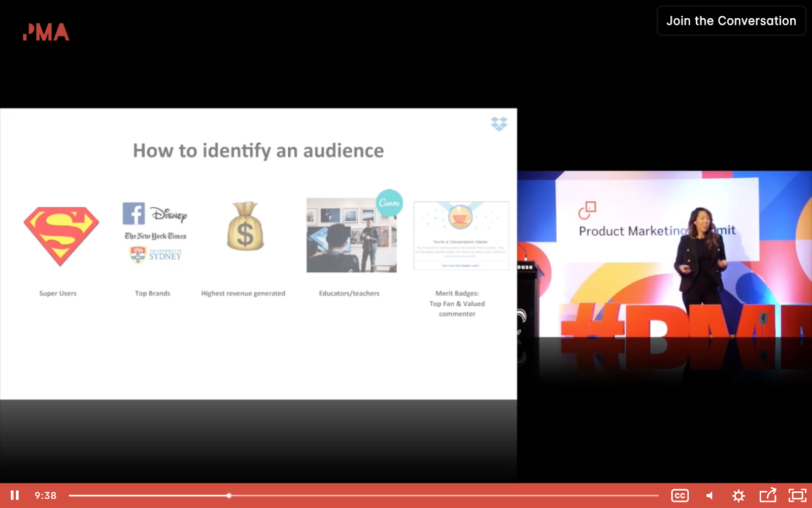
Task: Click the "Educators/teachers" caption
Action: (x=349, y=294)
